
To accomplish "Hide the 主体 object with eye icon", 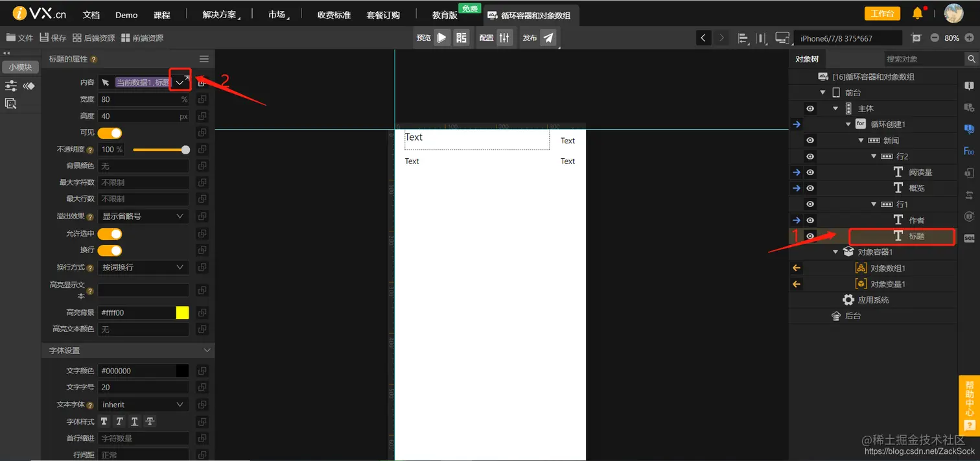I will coord(810,108).
